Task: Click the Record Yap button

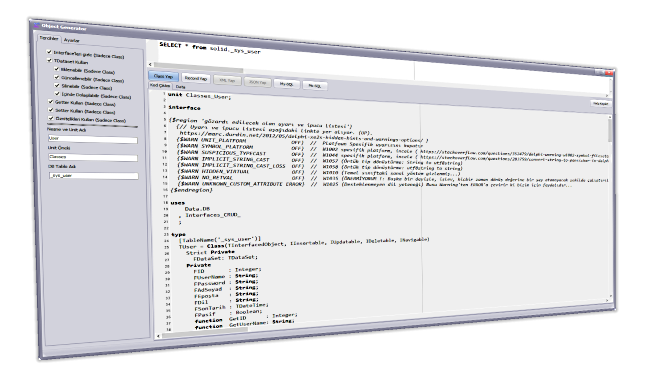Action: (196, 78)
